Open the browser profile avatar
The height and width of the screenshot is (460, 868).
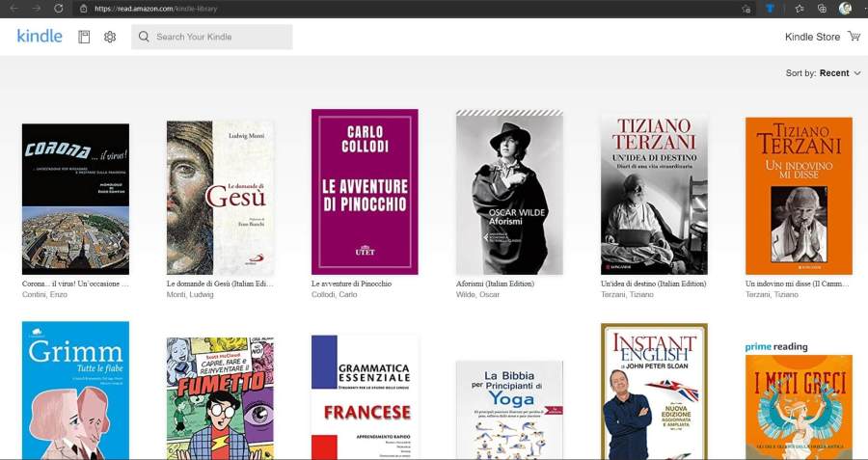coord(845,9)
